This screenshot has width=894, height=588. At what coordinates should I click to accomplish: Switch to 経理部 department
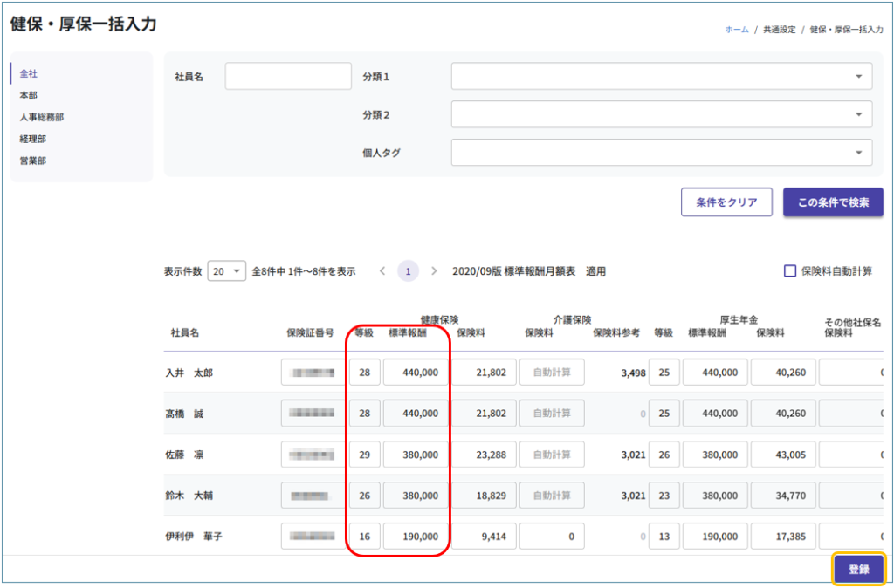coord(33,139)
